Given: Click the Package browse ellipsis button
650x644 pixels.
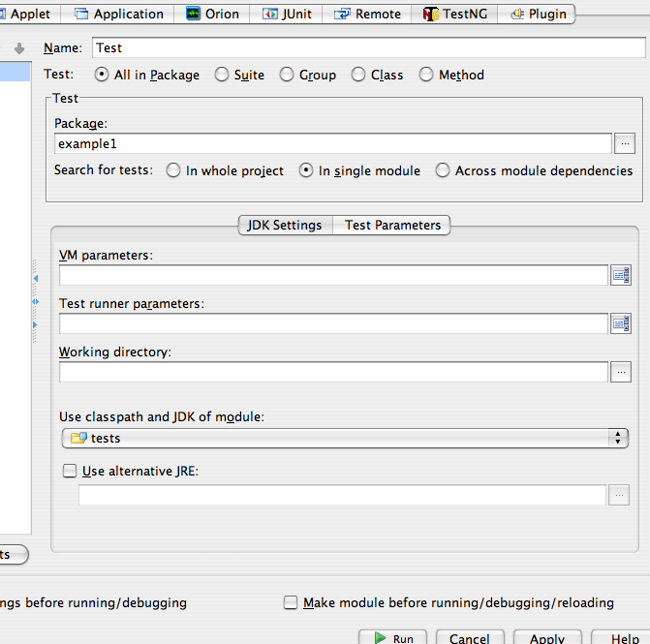Looking at the screenshot, I should pyautogui.click(x=625, y=143).
